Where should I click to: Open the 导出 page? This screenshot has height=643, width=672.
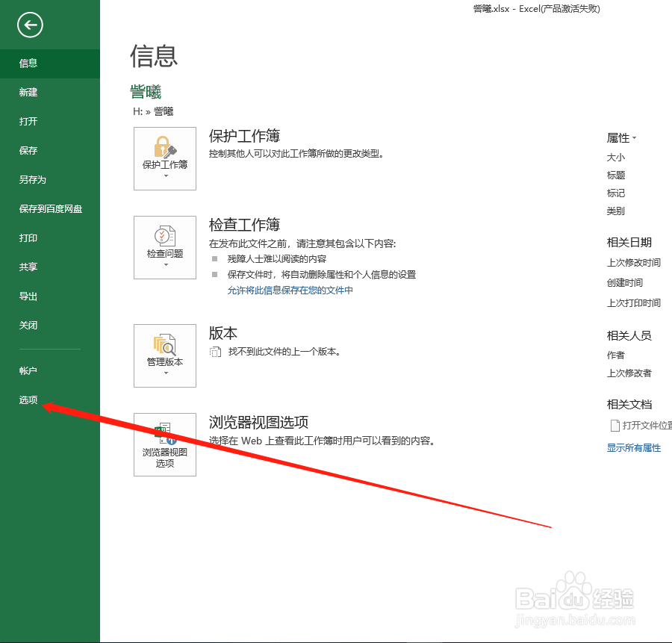click(x=50, y=296)
